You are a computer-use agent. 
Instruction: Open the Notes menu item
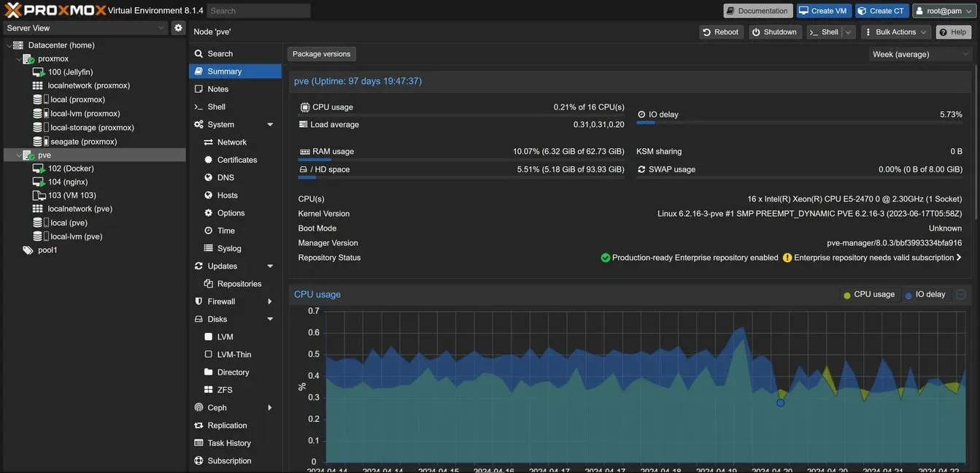pos(235,89)
